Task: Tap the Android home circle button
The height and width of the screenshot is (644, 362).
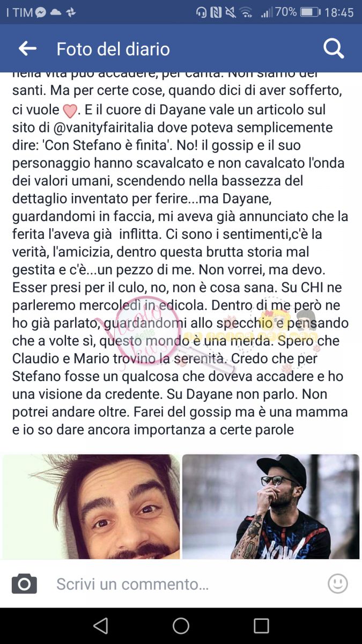Action: pyautogui.click(x=181, y=626)
